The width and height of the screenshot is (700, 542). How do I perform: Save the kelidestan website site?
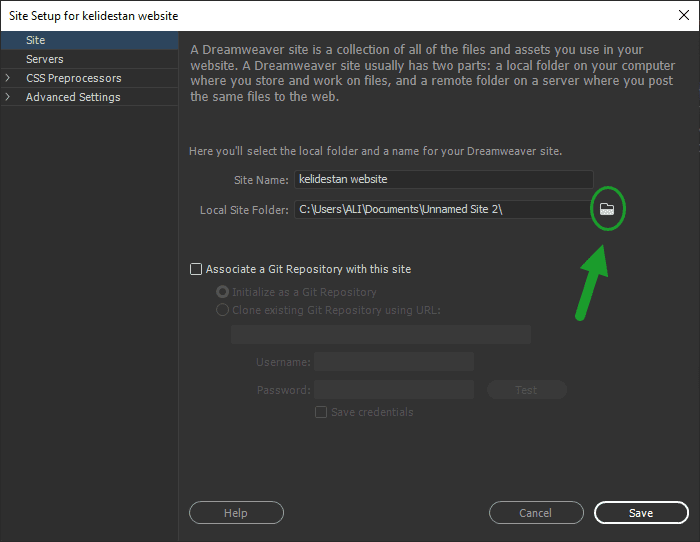tap(641, 513)
